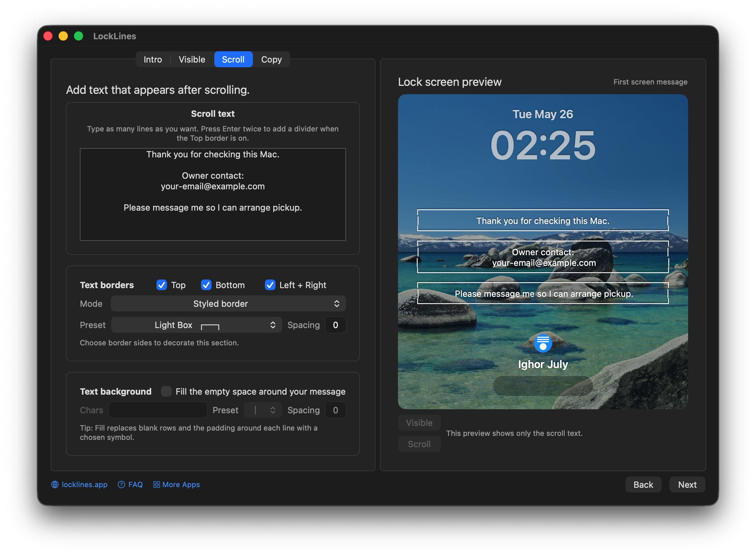The image size is (756, 555).
Task: Zoom the window with green button
Action: pos(79,36)
